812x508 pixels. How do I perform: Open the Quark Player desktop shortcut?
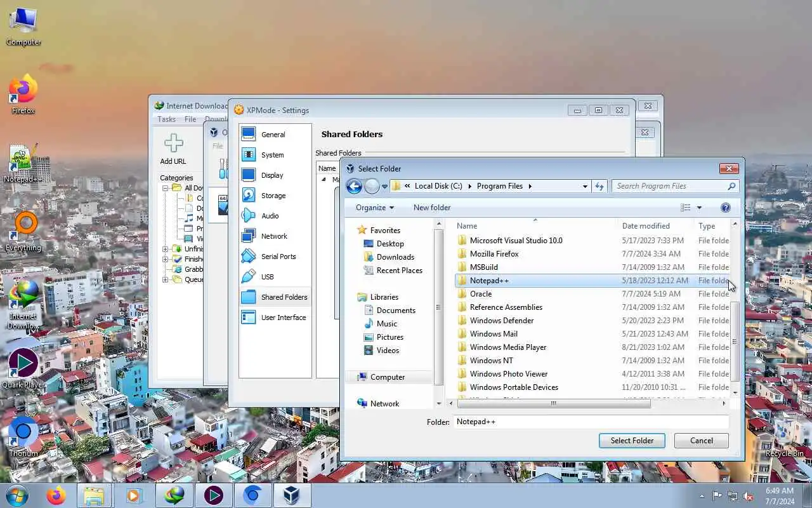[x=23, y=368]
